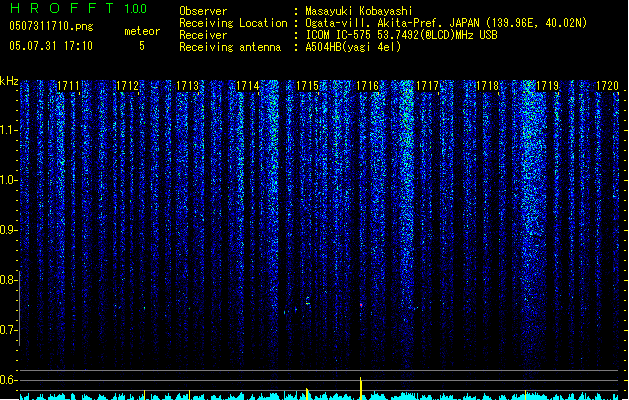629x400 pixels.
Task: Click the red meteor echo near 1716
Action: [x=361, y=305]
